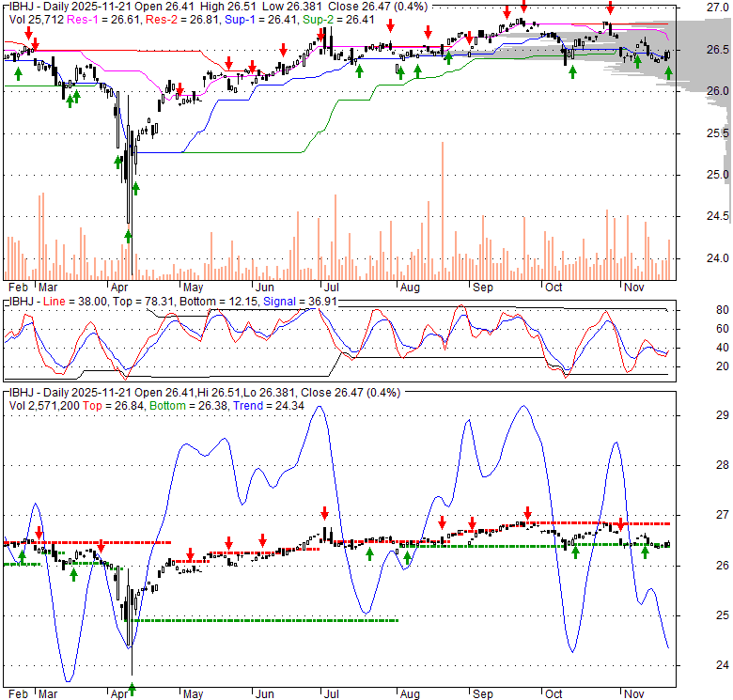The height and width of the screenshot is (700, 733).
Task: Click the May month label under bottom chart
Action: coord(193,693)
